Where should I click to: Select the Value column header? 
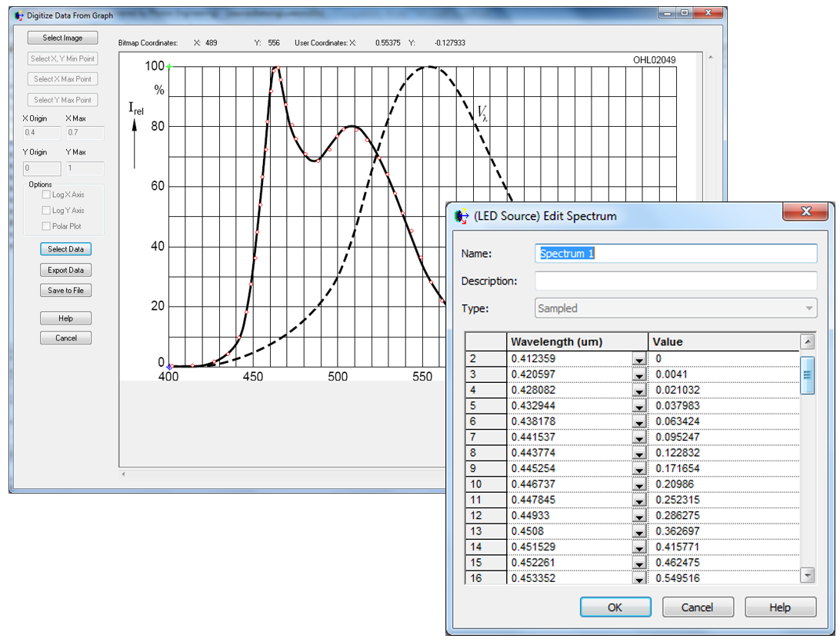[x=724, y=341]
